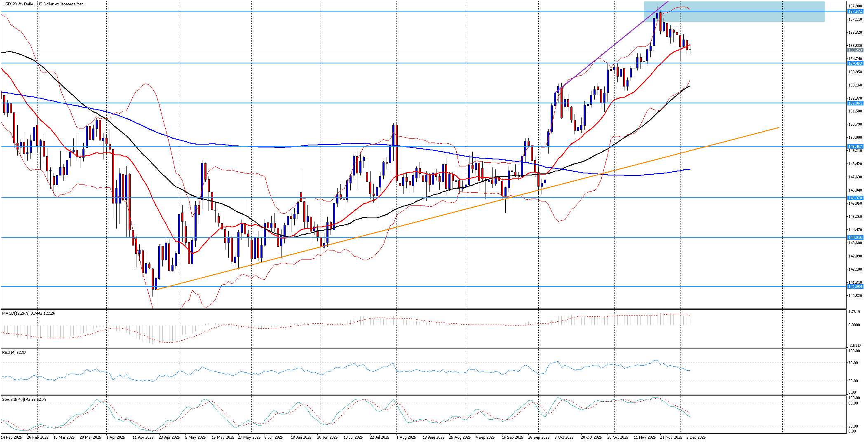
Task: Click the 3 Dec 2025 date label
Action: (696, 437)
